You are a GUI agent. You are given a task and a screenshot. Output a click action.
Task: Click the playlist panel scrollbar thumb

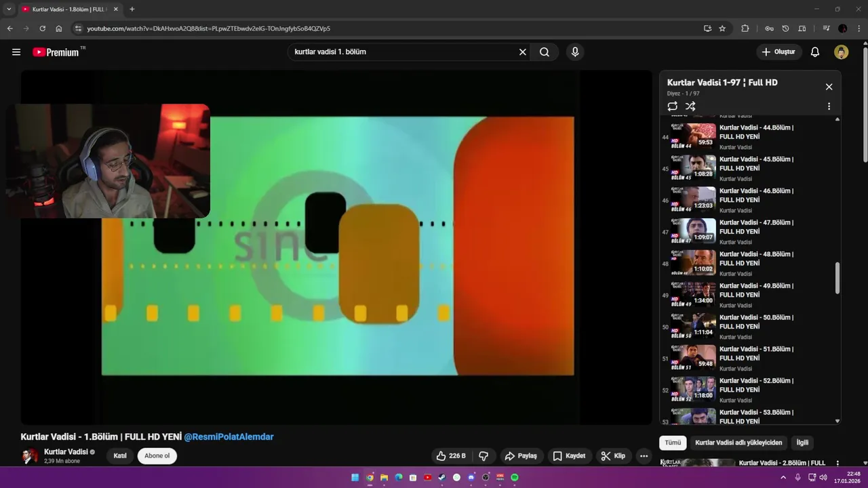[x=837, y=278]
